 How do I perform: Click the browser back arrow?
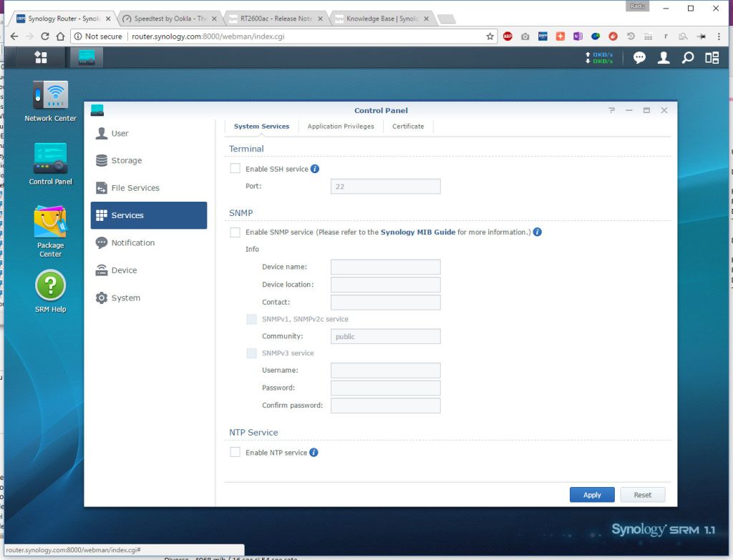pos(14,36)
